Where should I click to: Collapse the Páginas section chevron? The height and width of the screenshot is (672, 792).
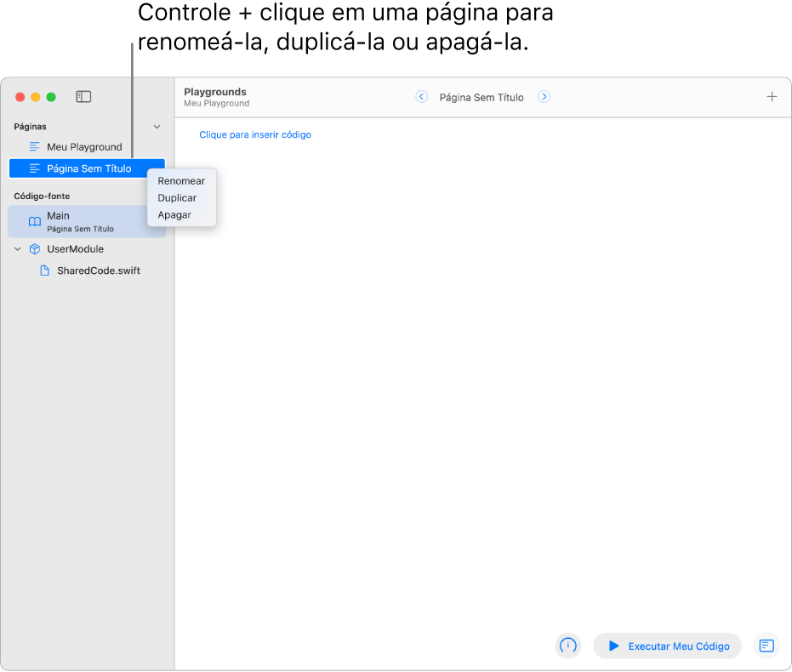157,127
